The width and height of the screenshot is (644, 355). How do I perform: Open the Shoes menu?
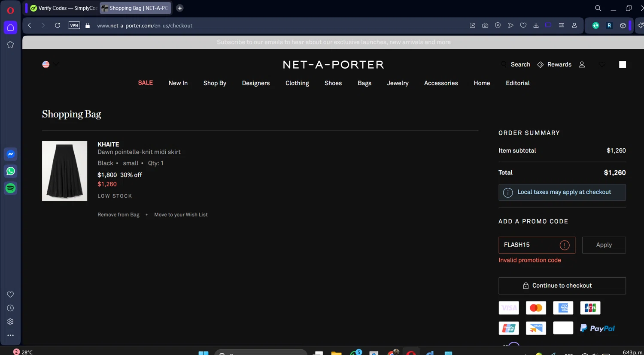[333, 83]
